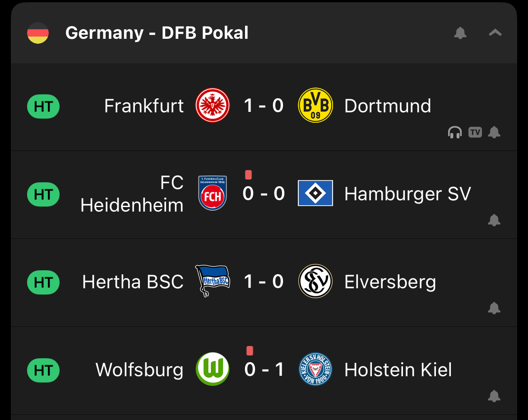Click the German flag icon
Image resolution: width=528 pixels, height=420 pixels.
pyautogui.click(x=38, y=33)
